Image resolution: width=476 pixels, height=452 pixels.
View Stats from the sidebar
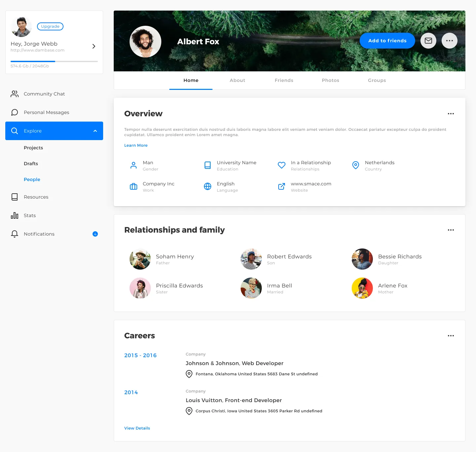[29, 215]
